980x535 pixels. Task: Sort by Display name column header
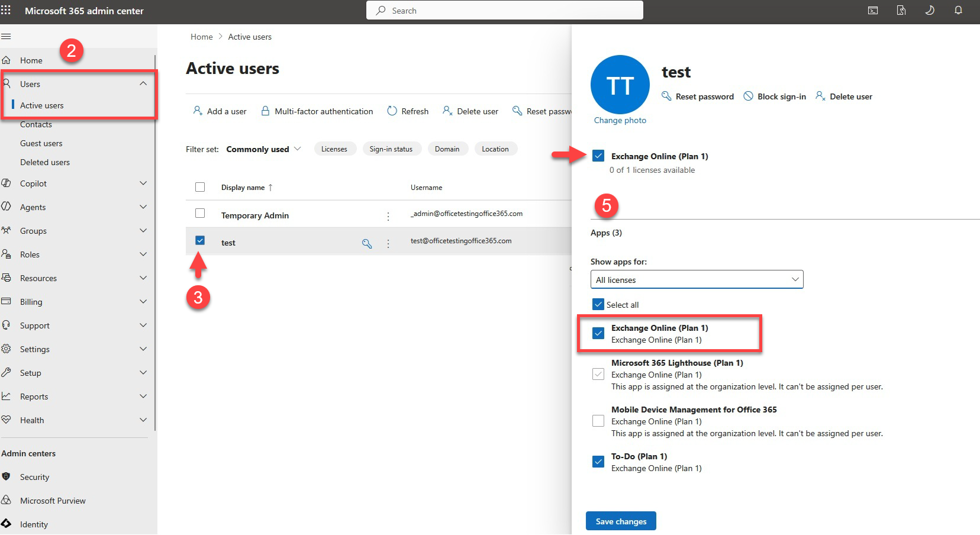pos(247,188)
